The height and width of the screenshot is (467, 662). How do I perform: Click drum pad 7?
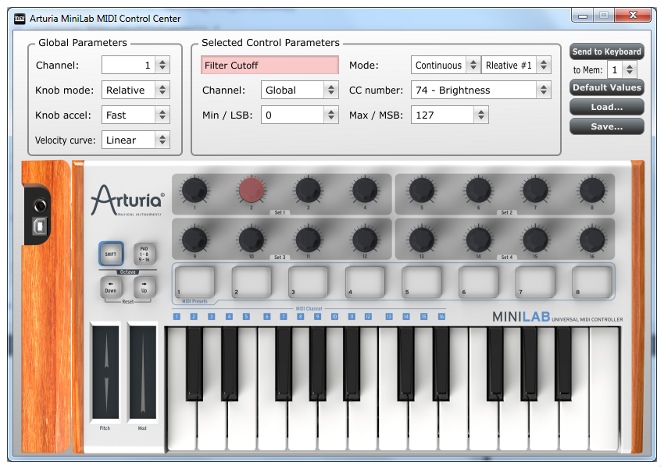point(535,281)
